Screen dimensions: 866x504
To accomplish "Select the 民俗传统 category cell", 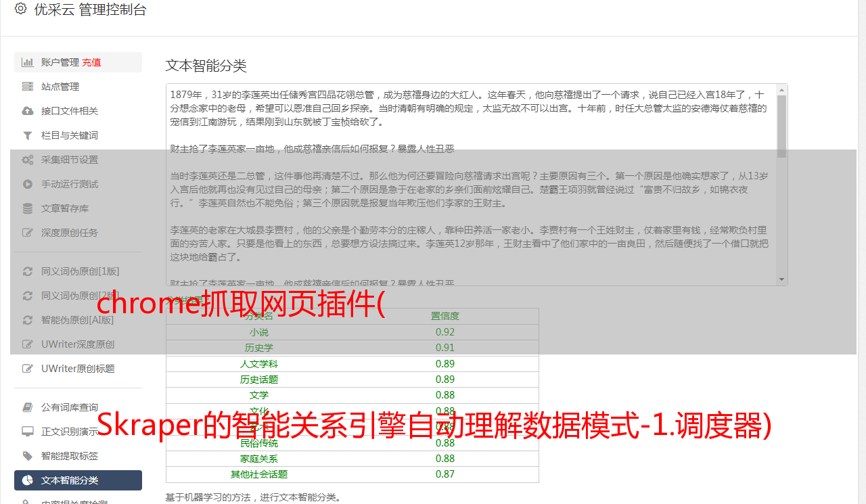I will pyautogui.click(x=259, y=443).
